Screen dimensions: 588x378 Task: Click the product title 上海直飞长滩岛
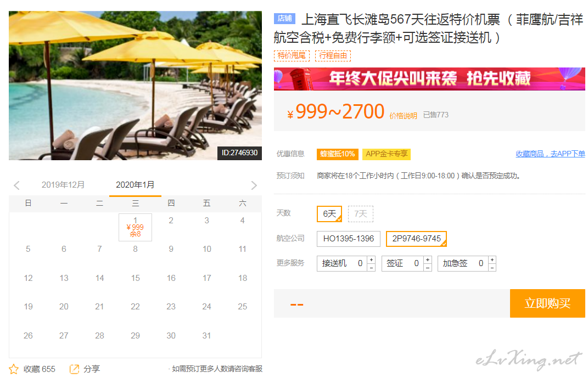[429, 28]
